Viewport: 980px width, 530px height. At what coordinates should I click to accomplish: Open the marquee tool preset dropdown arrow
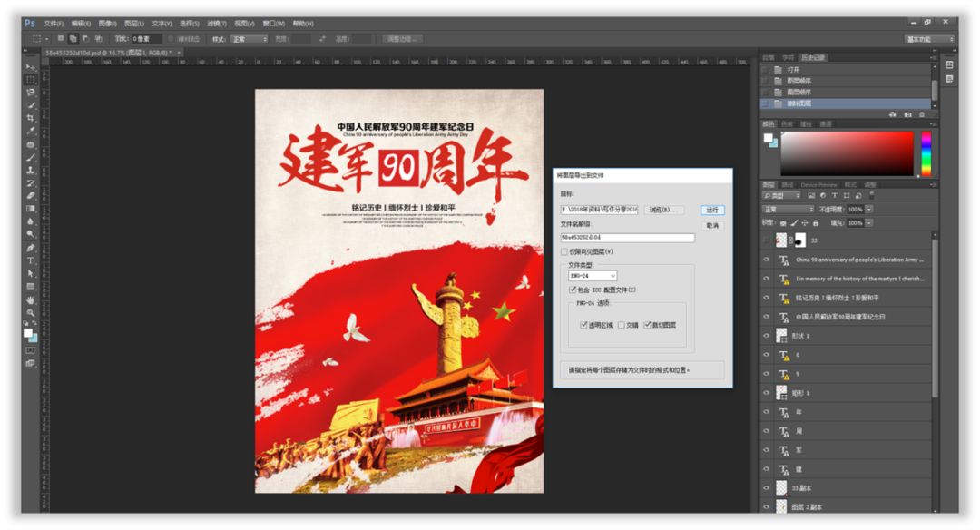pyautogui.click(x=47, y=39)
